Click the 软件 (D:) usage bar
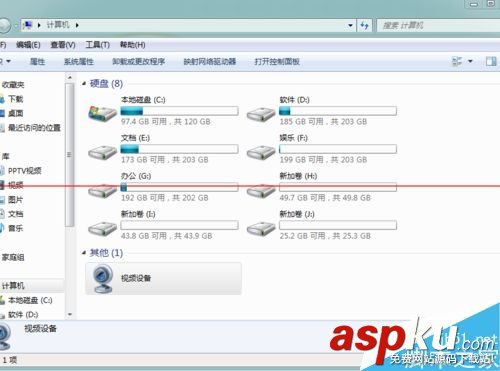Viewport: 500px width, 371px height. click(338, 111)
